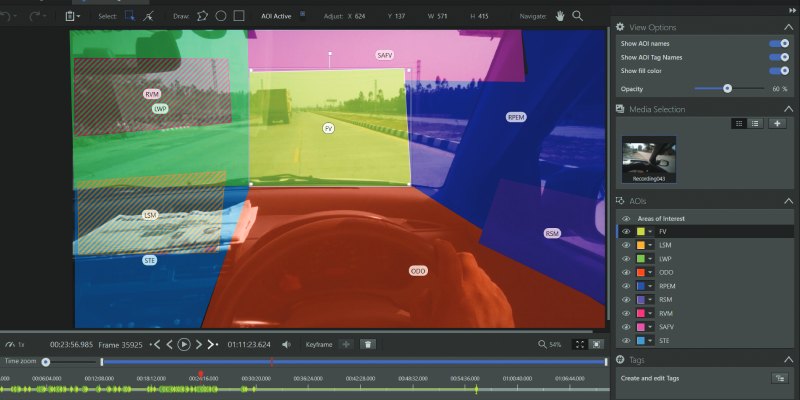Click the STE label on the video

tap(149, 261)
